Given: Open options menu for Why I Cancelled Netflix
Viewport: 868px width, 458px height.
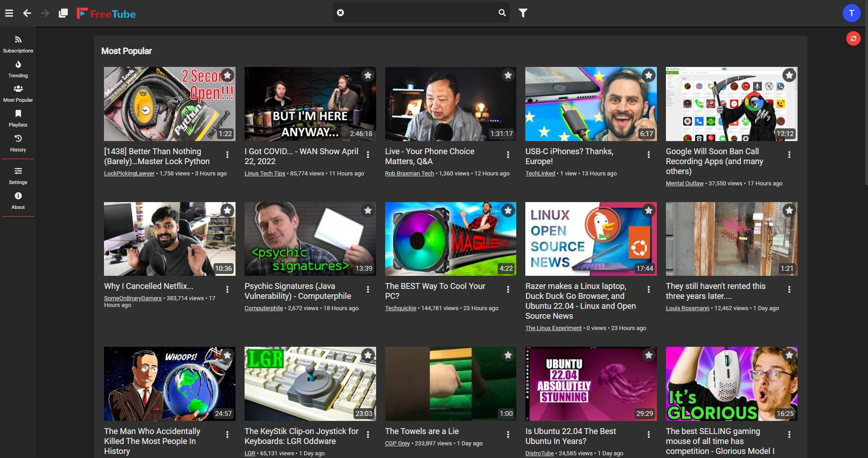Looking at the screenshot, I should [227, 289].
